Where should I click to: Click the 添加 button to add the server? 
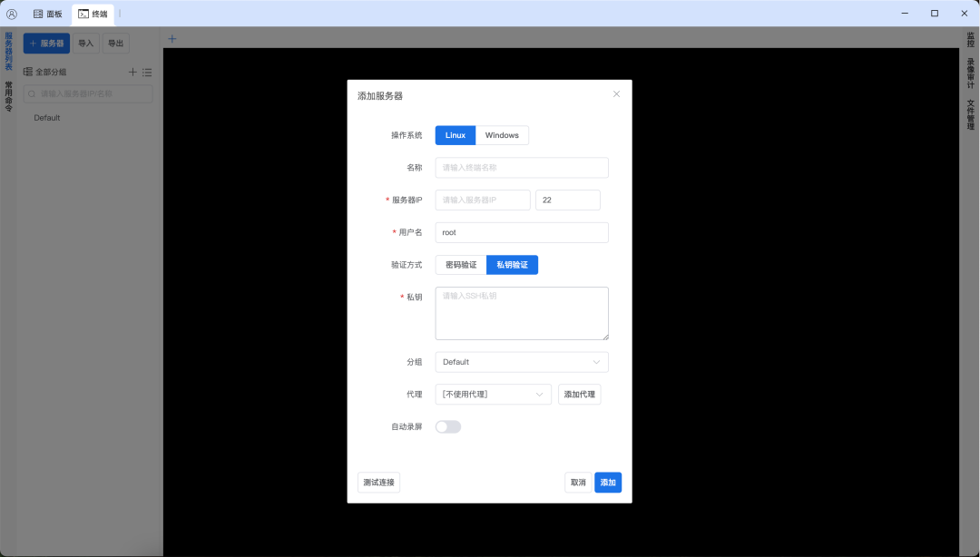pos(607,482)
